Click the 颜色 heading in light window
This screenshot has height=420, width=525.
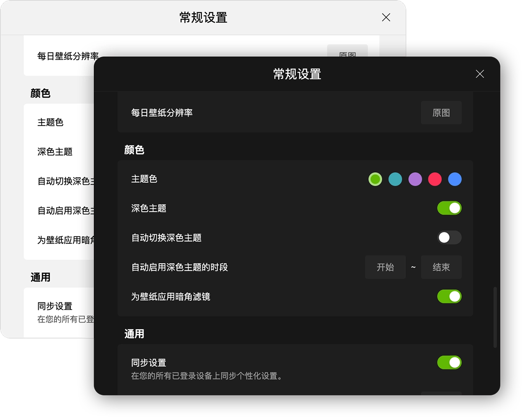click(x=40, y=93)
